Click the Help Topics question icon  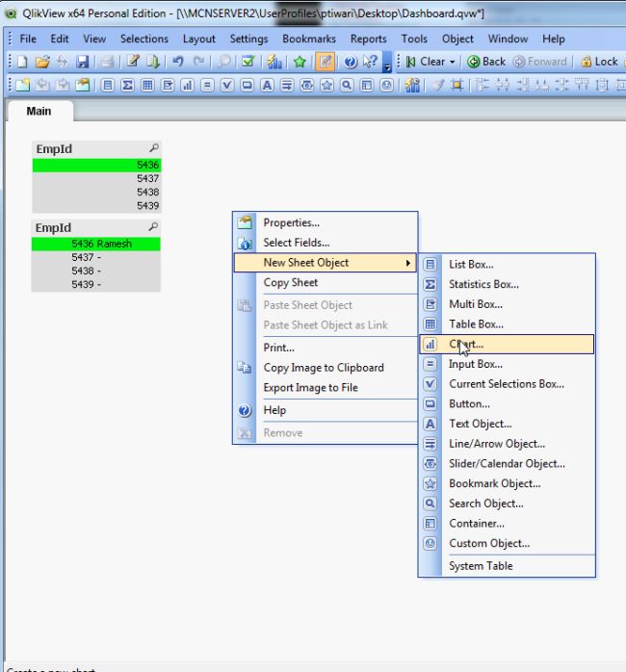[x=350, y=62]
